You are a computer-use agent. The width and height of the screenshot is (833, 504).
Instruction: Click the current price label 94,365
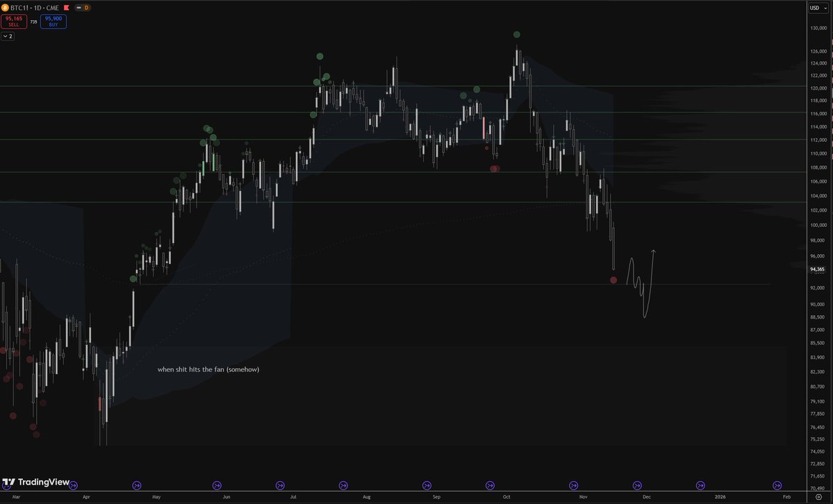click(817, 269)
